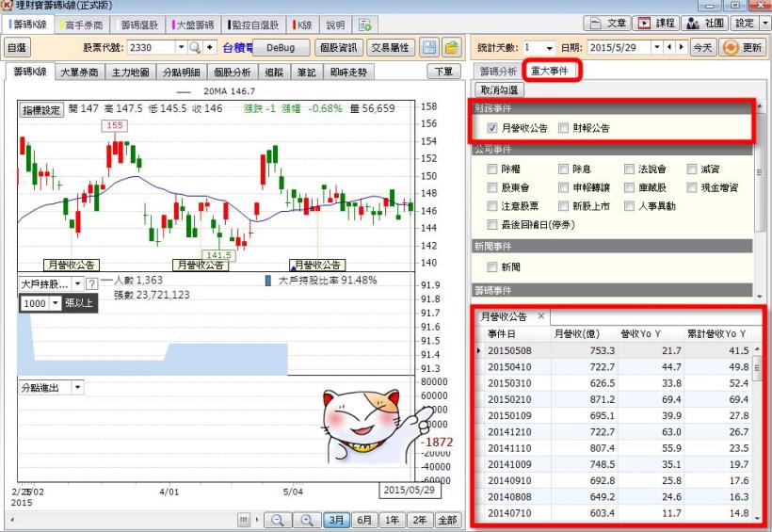This screenshot has width=772, height=532.
Task: Expand the stock code 2330 dropdown
Action: tap(181, 47)
